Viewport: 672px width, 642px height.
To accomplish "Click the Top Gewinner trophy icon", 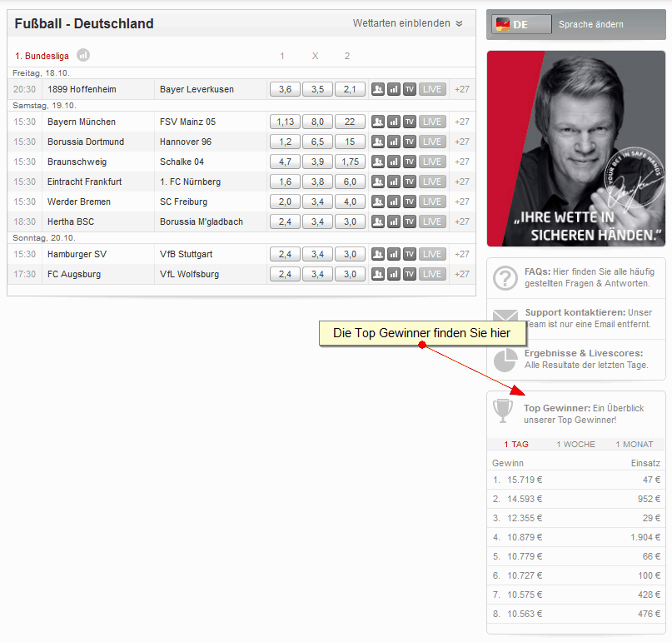I will (503, 411).
